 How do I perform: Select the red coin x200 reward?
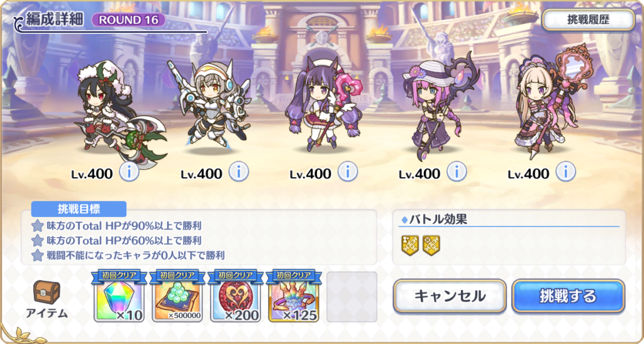tap(235, 296)
